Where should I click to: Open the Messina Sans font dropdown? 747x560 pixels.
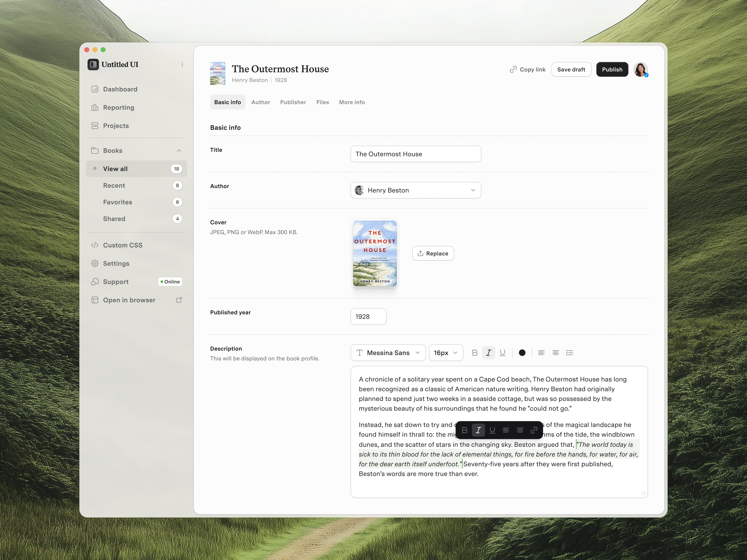point(388,353)
